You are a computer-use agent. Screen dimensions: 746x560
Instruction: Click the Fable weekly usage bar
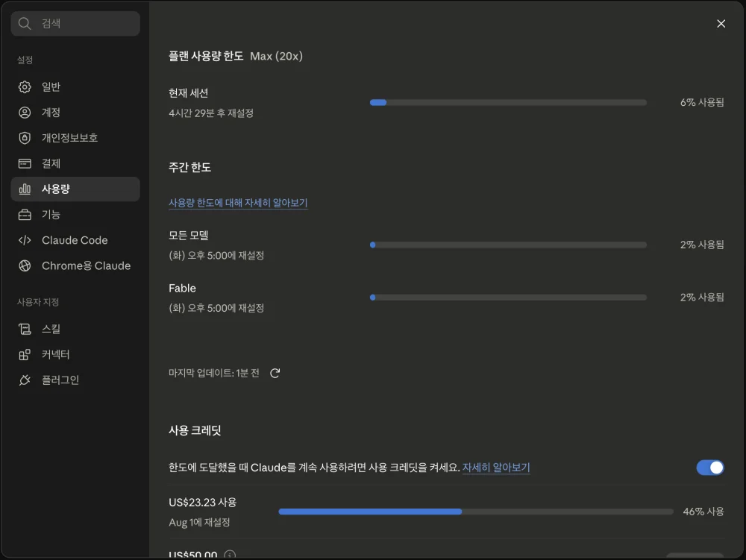508,298
